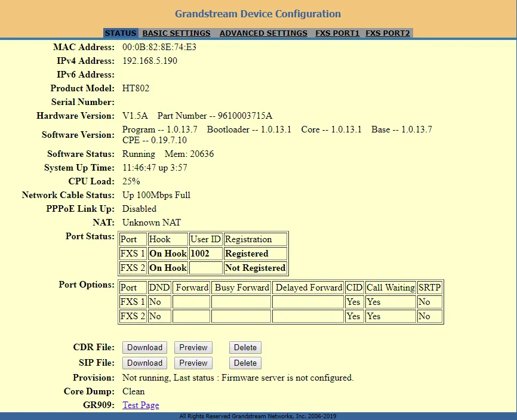Viewport: 517px width, 420px height.
Task: Click FXS 1 Call Waiting Yes cell
Action: click(x=390, y=302)
